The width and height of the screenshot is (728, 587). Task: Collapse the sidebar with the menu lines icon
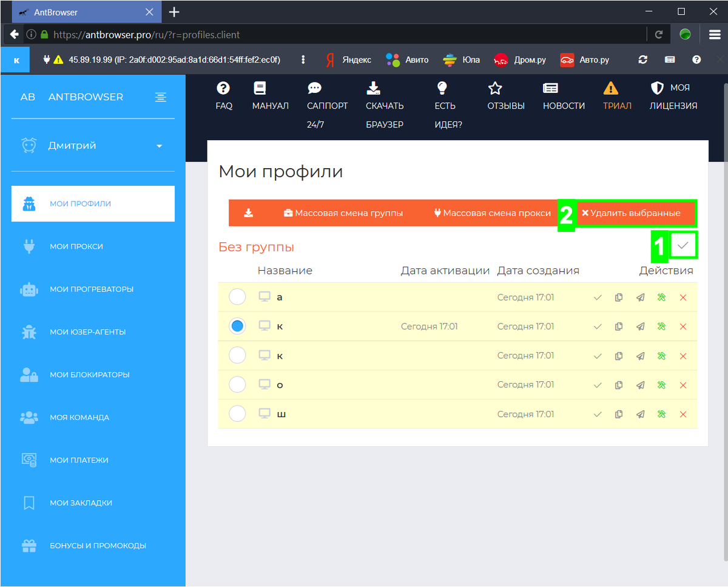[x=161, y=97]
